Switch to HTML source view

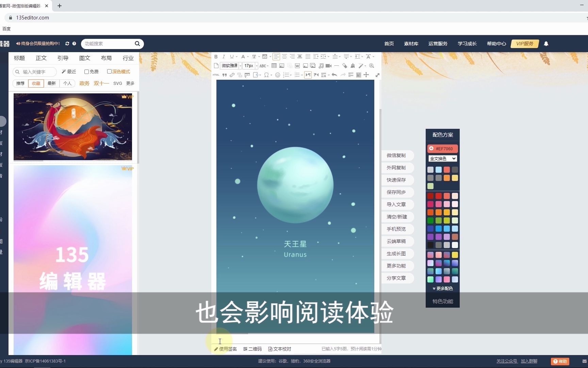216,75
